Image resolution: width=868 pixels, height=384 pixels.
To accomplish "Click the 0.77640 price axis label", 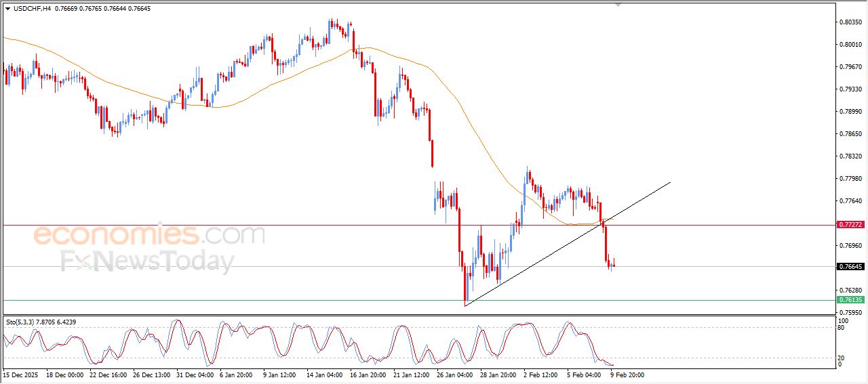I will [x=850, y=201].
